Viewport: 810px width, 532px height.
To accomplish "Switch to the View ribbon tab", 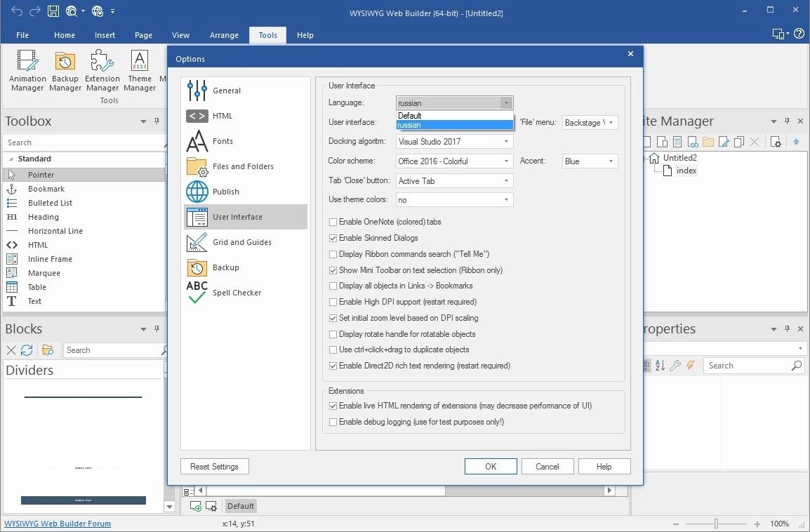I will click(181, 35).
